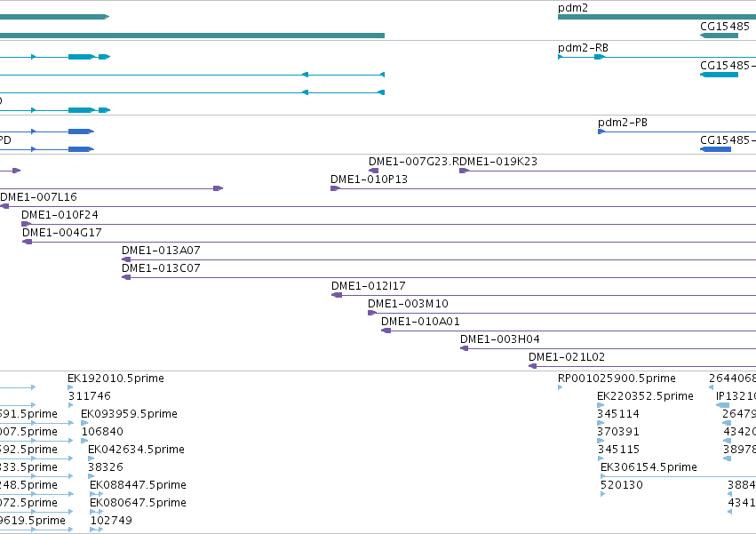Viewport: 756px width, 534px height.
Task: Select the pdm2 gene label
Action: 573,8
